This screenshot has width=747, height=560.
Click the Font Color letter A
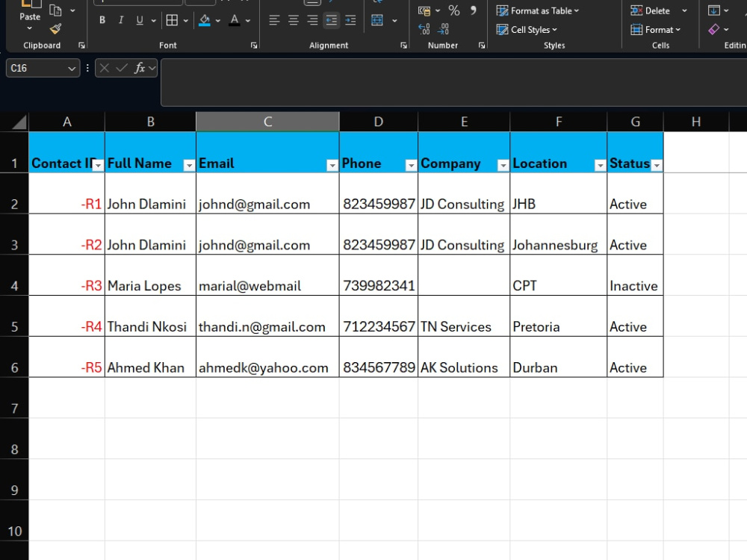234,20
